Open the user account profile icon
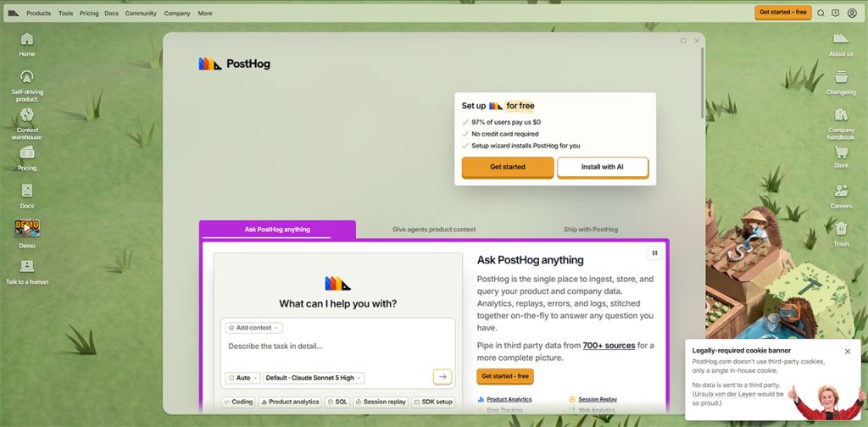The image size is (868, 427). coord(852,13)
